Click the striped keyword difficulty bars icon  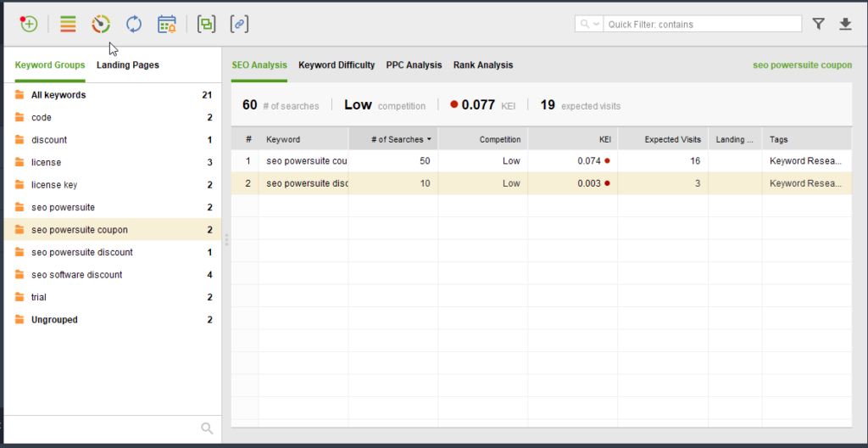pyautogui.click(x=68, y=24)
